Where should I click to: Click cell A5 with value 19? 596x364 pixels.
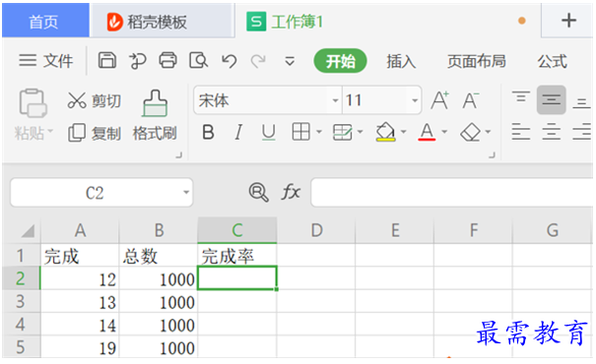coord(80,347)
